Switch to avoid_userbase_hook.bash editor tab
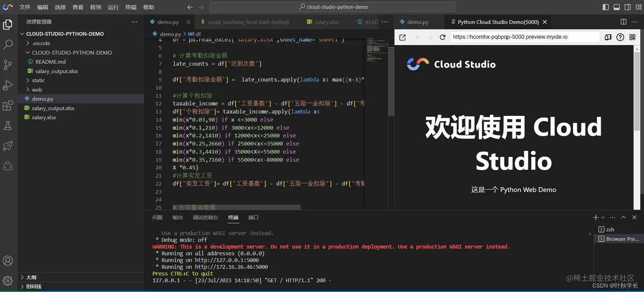 (247, 22)
